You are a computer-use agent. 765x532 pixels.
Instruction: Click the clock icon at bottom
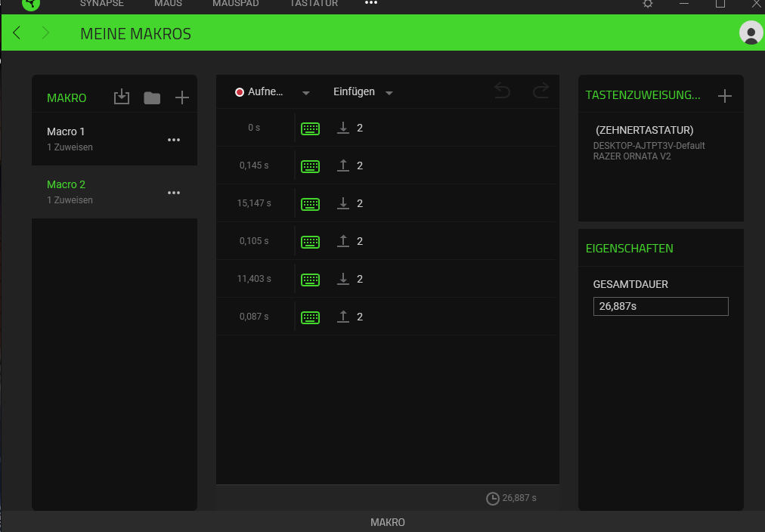493,498
